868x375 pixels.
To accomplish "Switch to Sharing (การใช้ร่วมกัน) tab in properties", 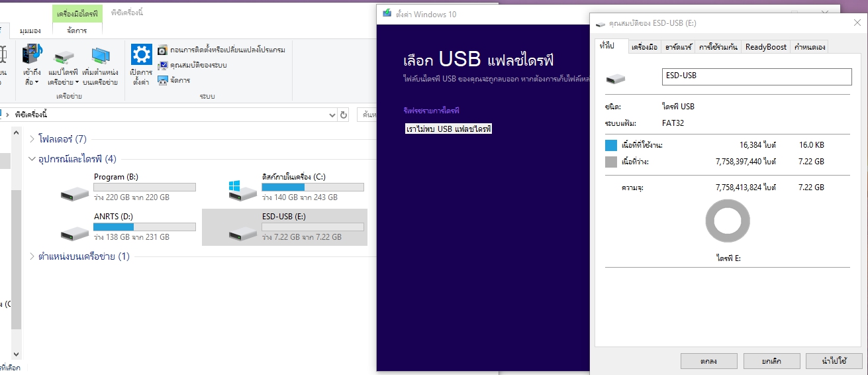I will pyautogui.click(x=718, y=47).
